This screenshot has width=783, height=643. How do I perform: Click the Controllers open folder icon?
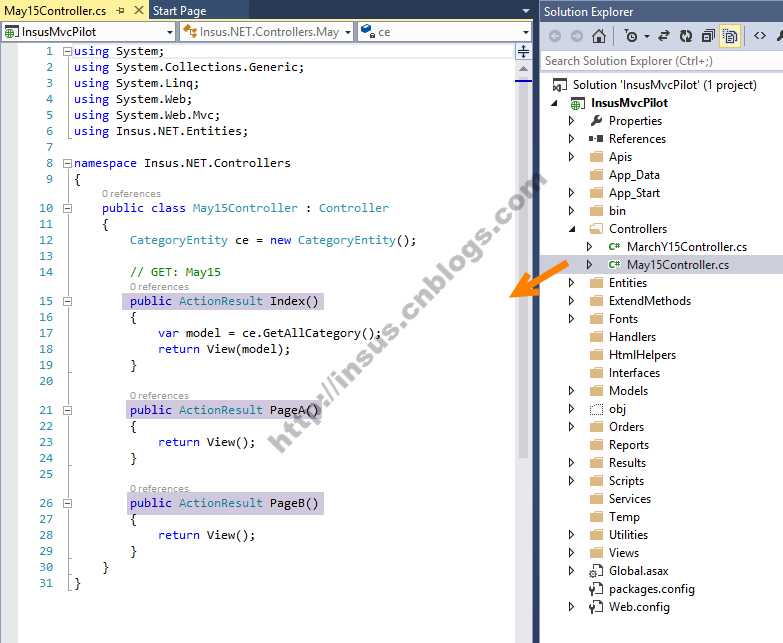tap(596, 229)
